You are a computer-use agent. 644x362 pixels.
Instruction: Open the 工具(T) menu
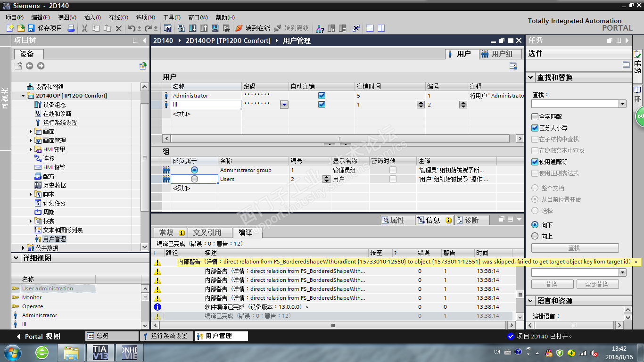click(x=172, y=17)
